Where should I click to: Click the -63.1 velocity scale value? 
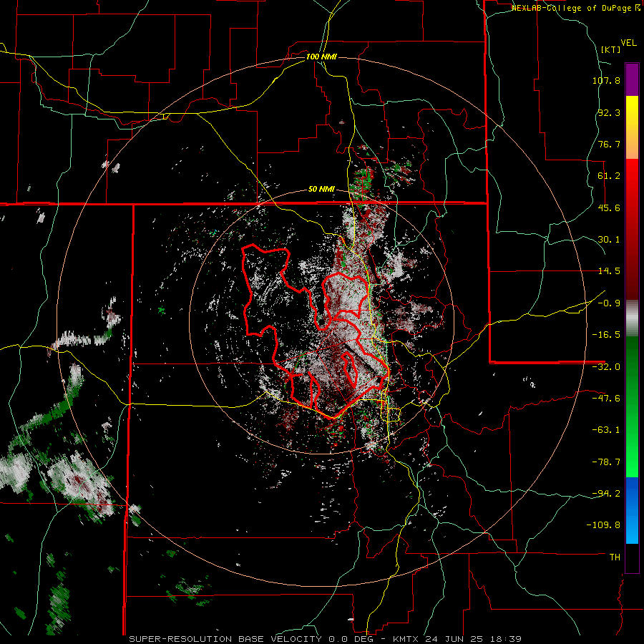[x=606, y=430]
